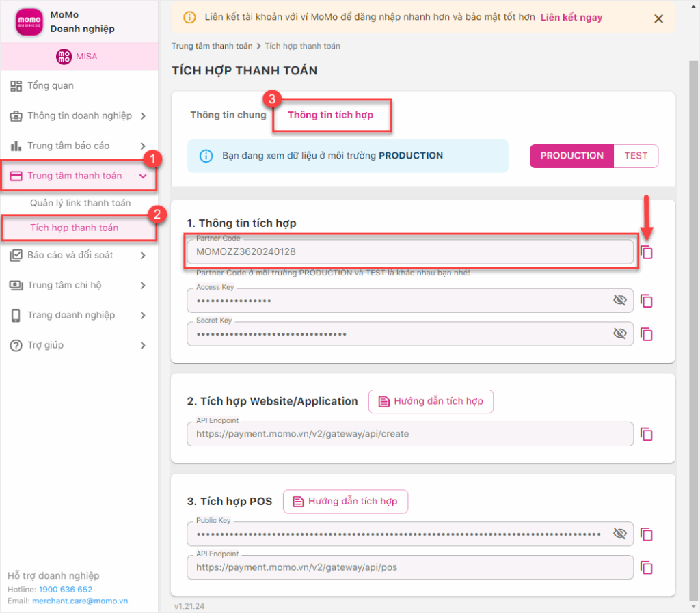Show the hidden Public Key
The image size is (700, 613).
click(x=620, y=534)
